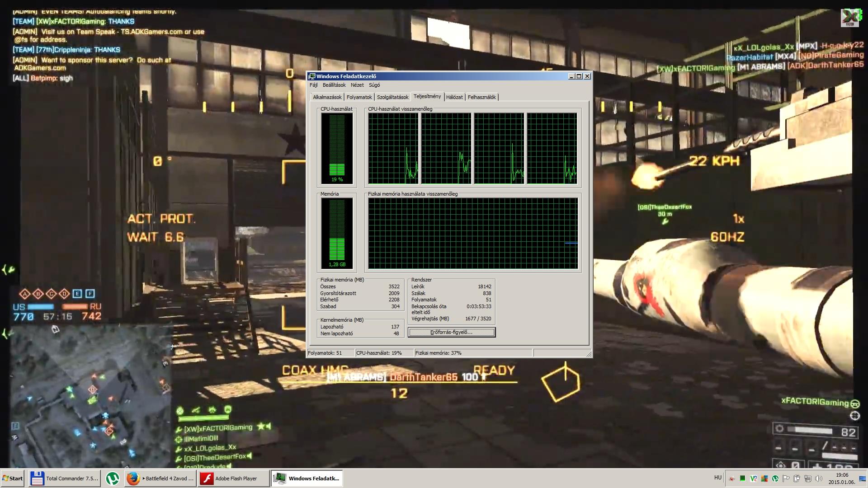Open the Súgó menu
This screenshot has width=868, height=488.
click(374, 85)
